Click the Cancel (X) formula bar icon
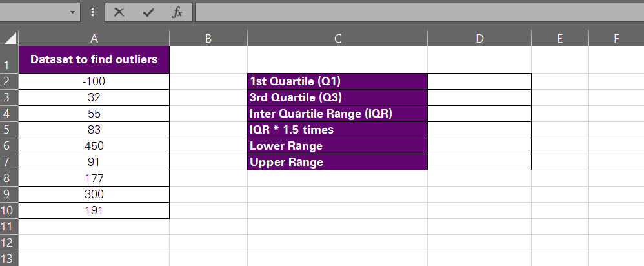The height and width of the screenshot is (266, 644). (119, 12)
